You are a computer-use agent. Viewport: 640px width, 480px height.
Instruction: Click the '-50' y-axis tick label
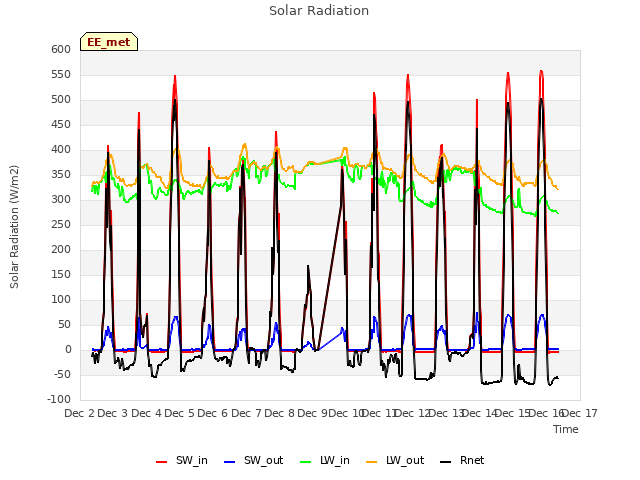point(62,375)
